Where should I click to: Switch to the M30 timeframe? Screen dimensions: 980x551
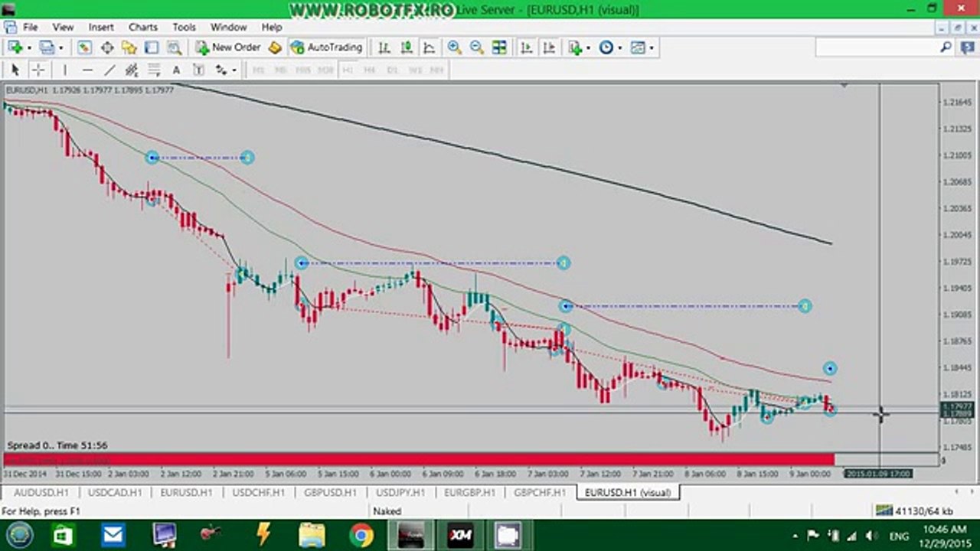pyautogui.click(x=325, y=70)
